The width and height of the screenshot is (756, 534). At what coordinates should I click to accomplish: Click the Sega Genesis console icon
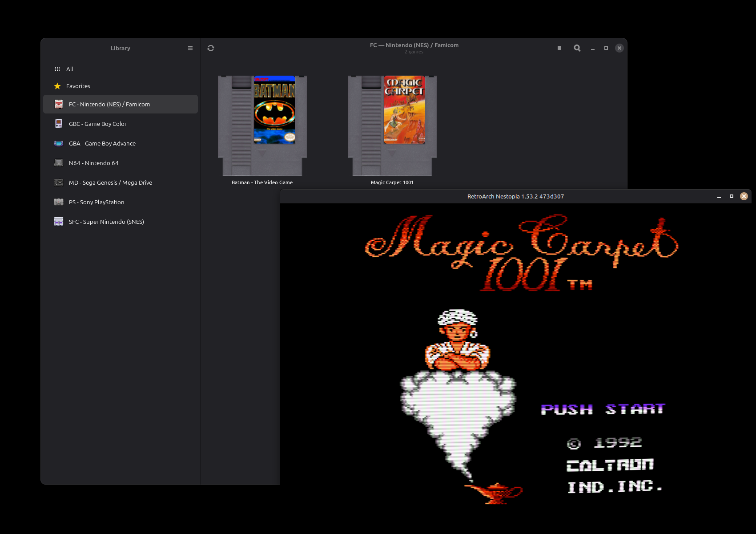pos(59,182)
